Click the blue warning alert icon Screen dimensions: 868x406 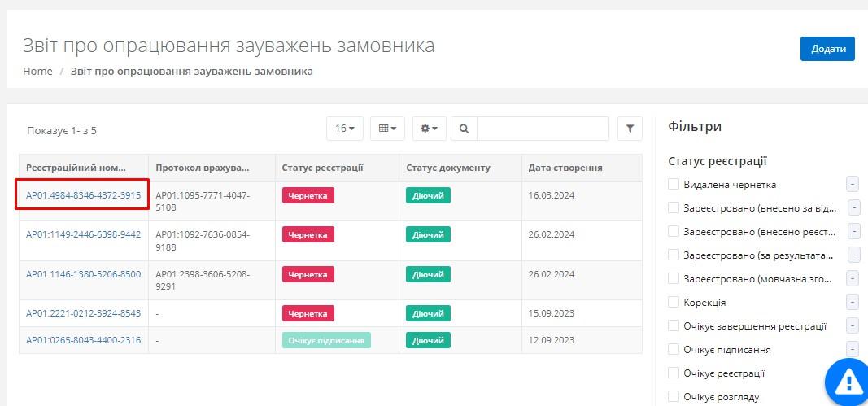[x=848, y=381]
